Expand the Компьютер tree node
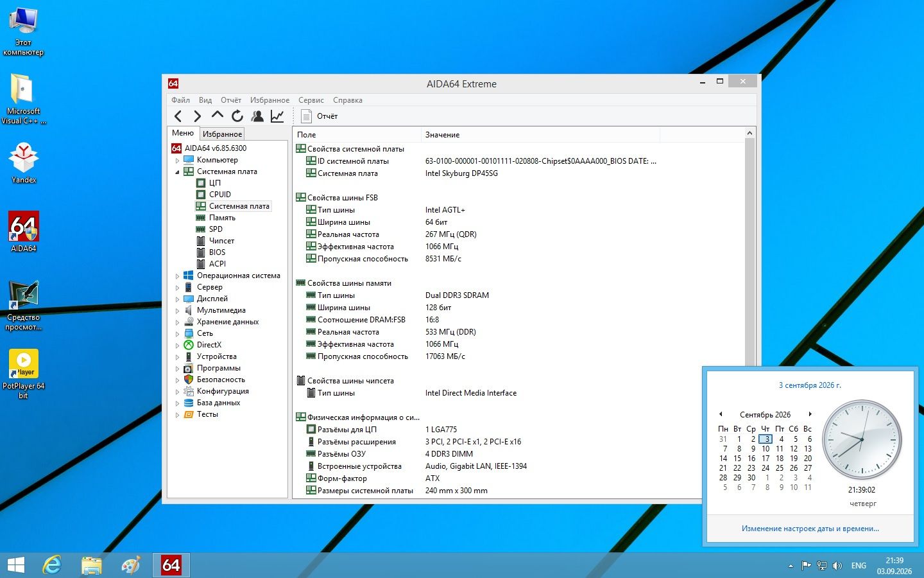This screenshot has width=924, height=578. point(178,161)
